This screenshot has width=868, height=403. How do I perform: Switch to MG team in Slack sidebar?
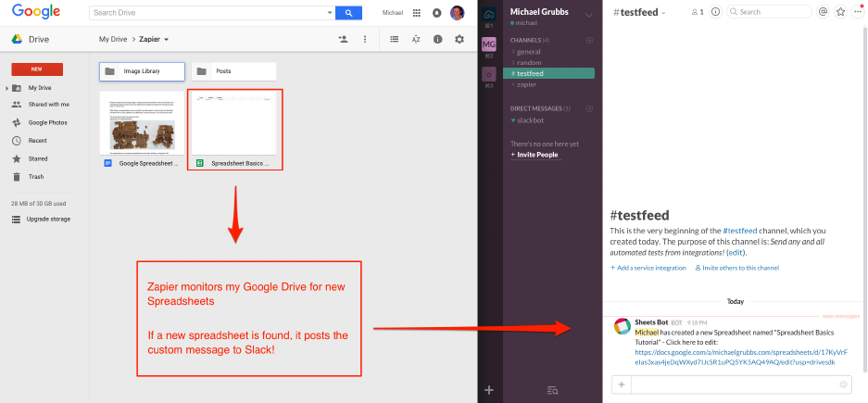pyautogui.click(x=489, y=44)
